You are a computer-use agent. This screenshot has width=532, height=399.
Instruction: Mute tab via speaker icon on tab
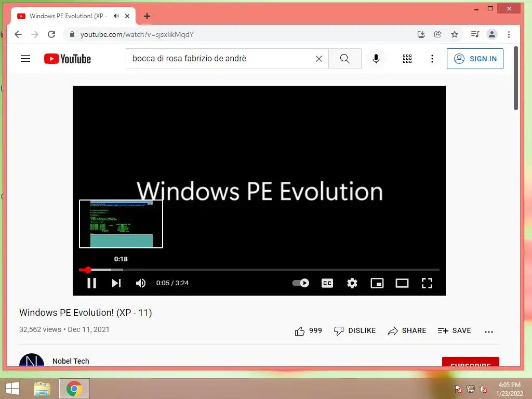116,16
